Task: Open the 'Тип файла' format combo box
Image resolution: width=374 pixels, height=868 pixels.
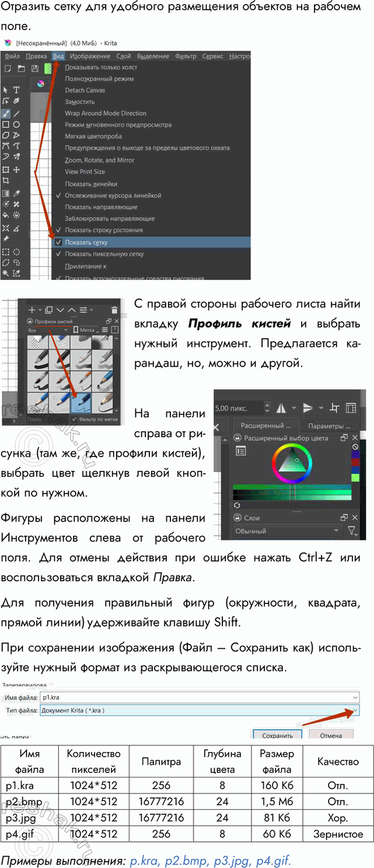Action: coord(200,710)
